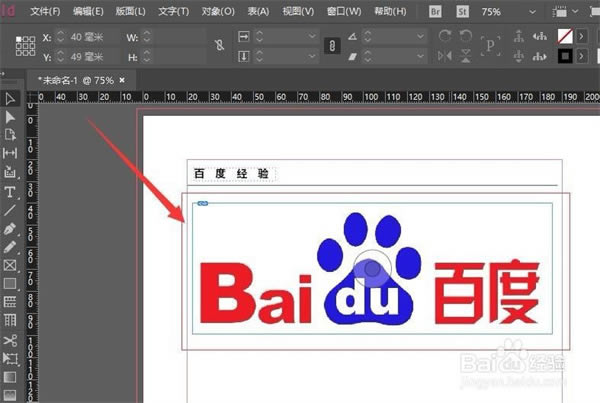Open the 对象(O) menu

click(218, 11)
